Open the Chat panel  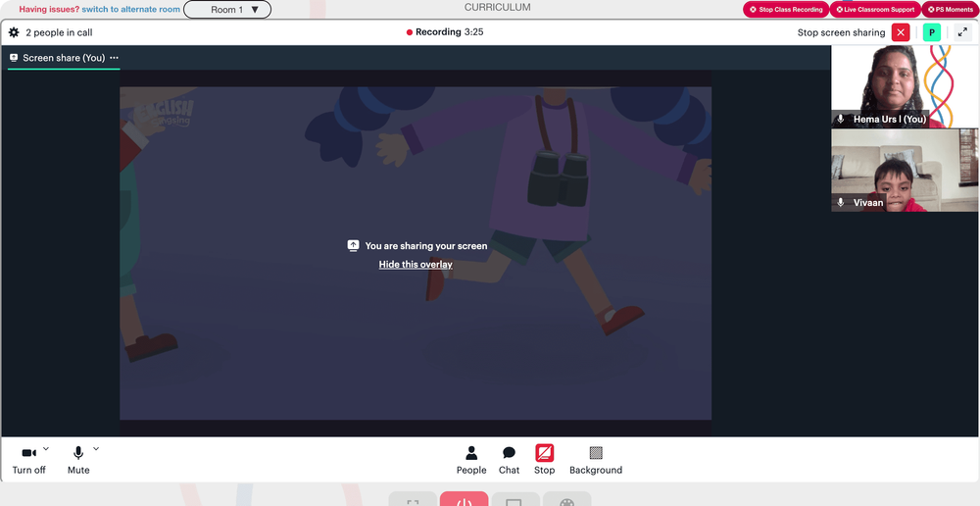(x=509, y=460)
